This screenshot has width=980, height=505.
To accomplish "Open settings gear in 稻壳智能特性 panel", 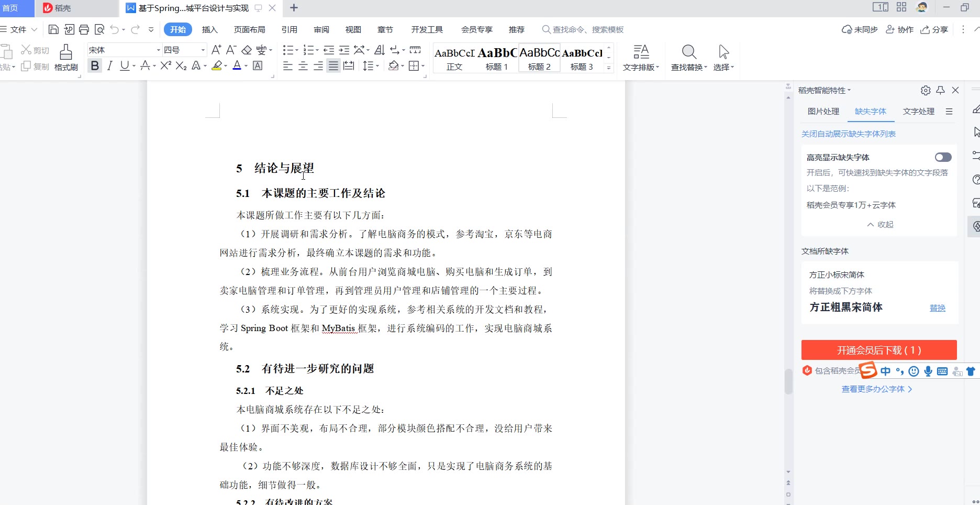I will [926, 90].
